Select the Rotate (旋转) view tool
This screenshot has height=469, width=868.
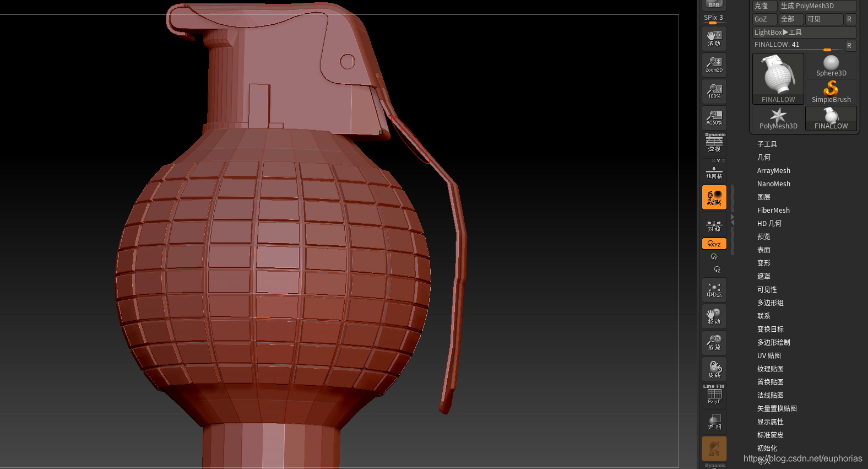(714, 369)
